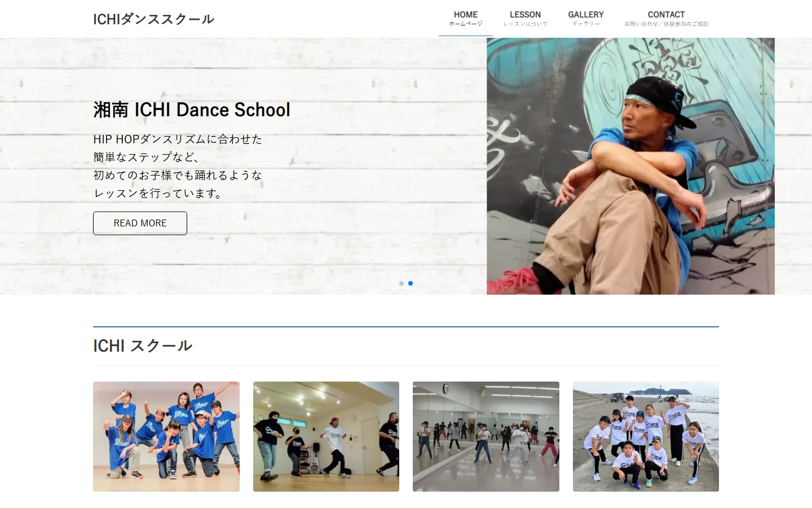Click the READ MORE button

click(140, 223)
